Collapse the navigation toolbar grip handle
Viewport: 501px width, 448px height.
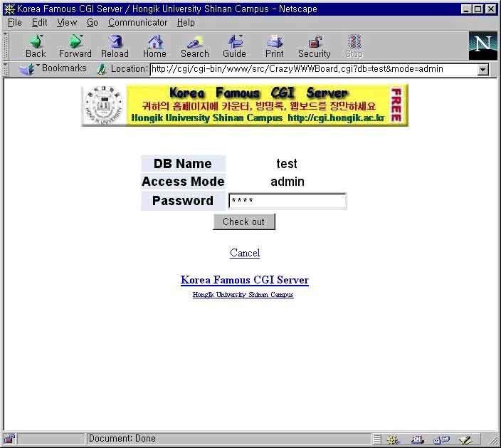[6, 46]
